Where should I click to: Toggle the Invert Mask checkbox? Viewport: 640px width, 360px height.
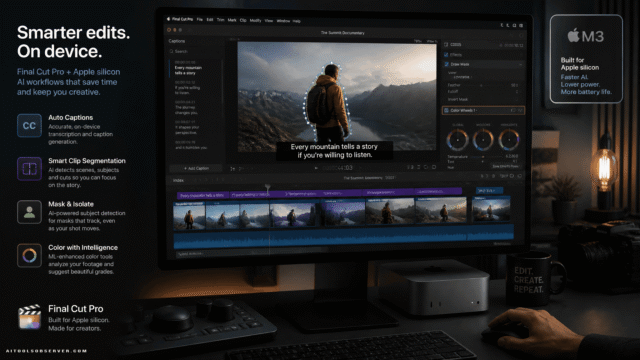coord(518,99)
